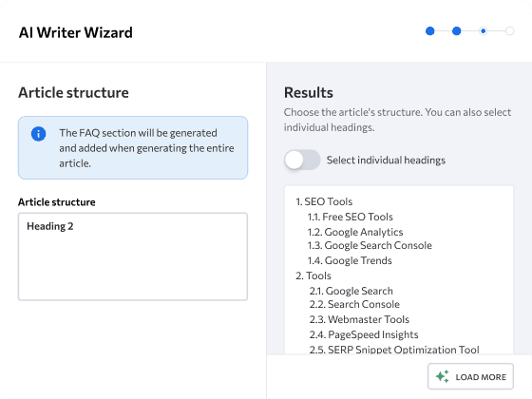Jump to the last wizard step circle
532x399 pixels.
(x=509, y=31)
